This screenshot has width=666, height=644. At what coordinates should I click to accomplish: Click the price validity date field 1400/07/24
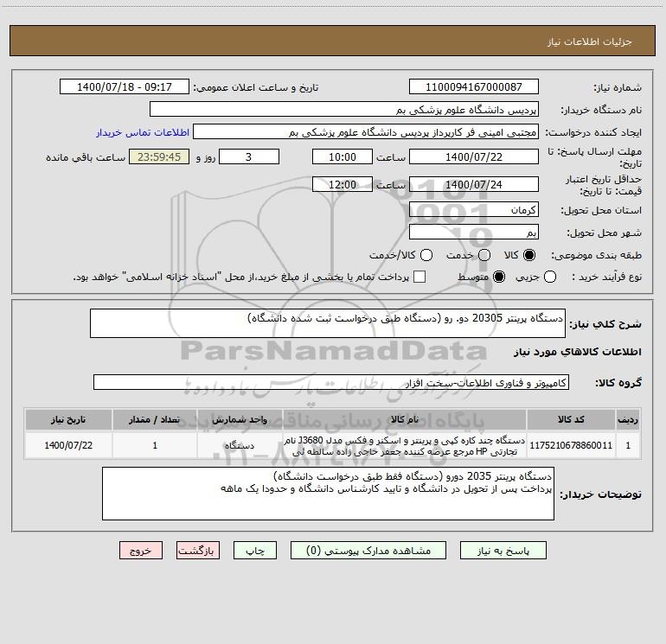(474, 184)
